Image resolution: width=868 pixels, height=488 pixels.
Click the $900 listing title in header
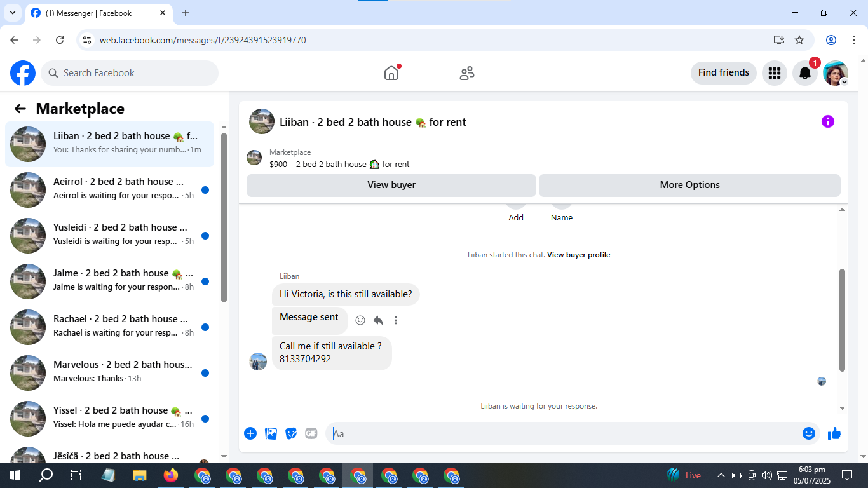(339, 164)
